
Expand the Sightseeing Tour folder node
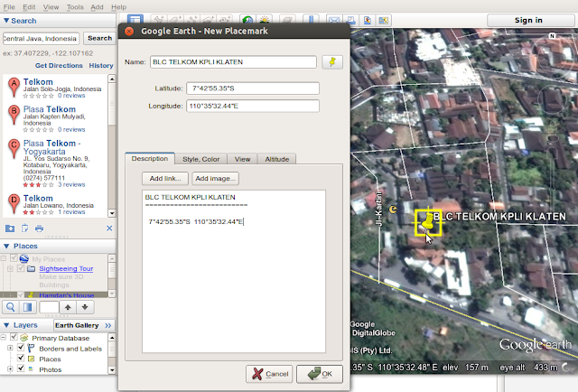click(x=10, y=268)
